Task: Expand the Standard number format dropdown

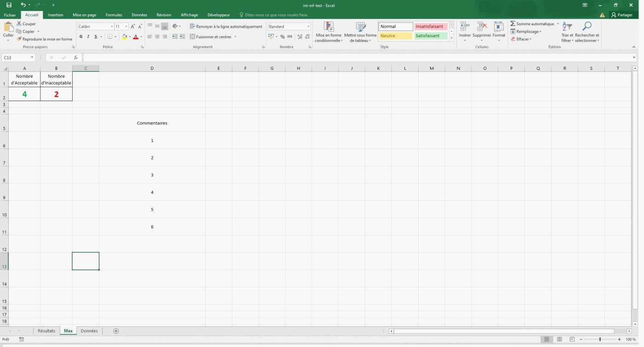Action: click(308, 27)
